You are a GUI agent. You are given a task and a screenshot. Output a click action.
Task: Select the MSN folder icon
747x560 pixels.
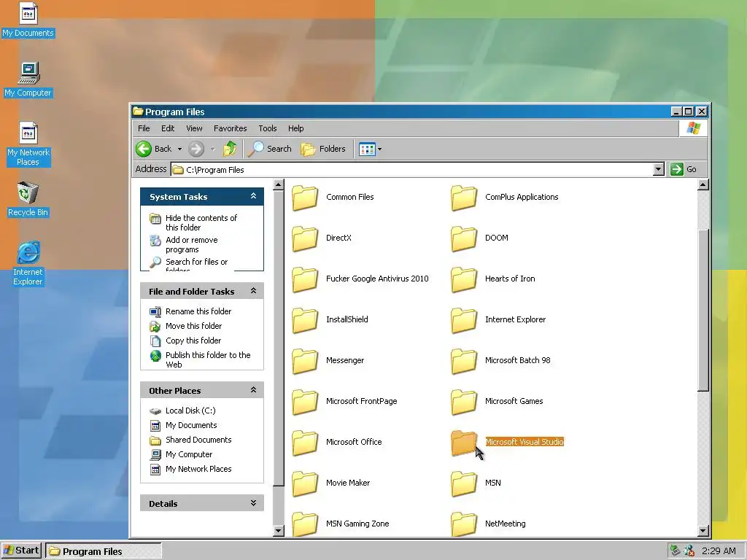pyautogui.click(x=464, y=484)
